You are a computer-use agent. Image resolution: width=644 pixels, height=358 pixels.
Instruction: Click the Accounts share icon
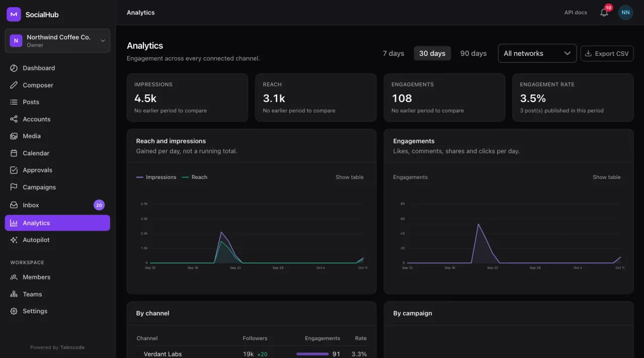click(14, 119)
